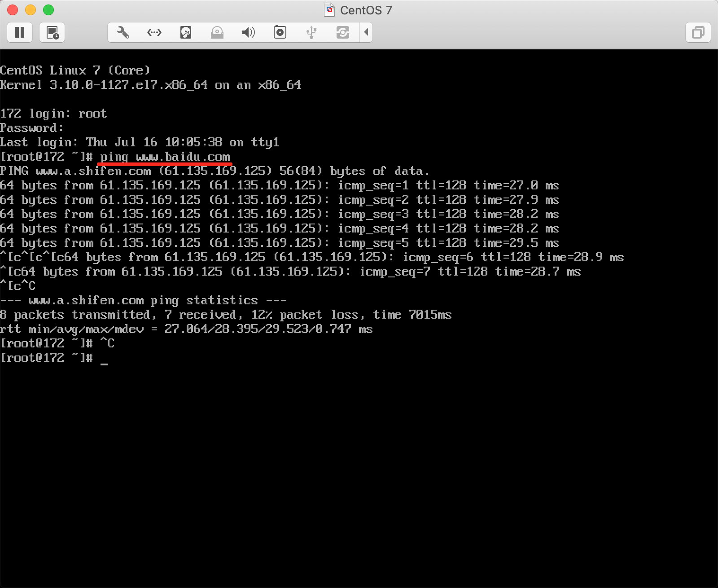Click the 'PING www.a.shifen.com' line
This screenshot has height=588, width=718.
pos(215,171)
